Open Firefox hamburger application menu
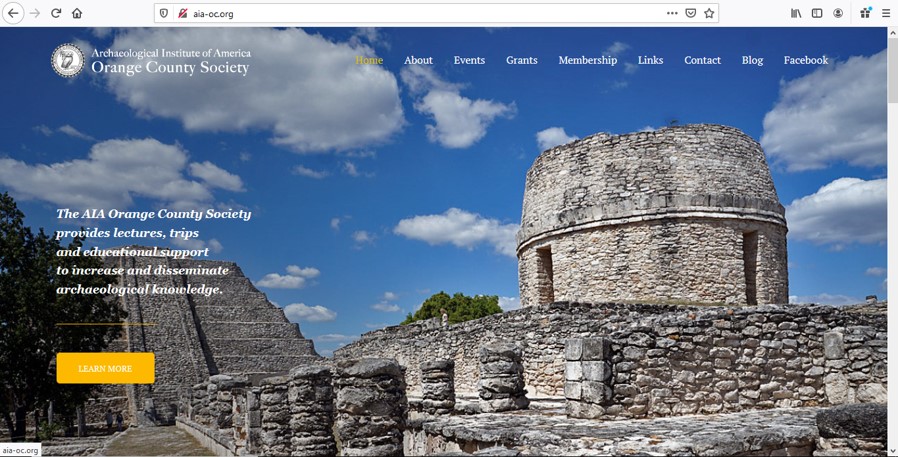 coord(885,13)
